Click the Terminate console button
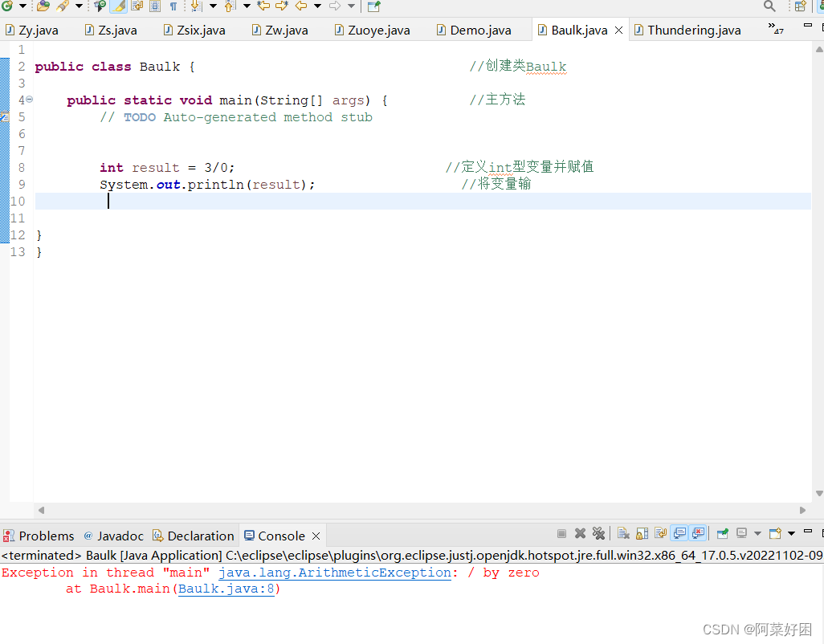 click(x=561, y=534)
